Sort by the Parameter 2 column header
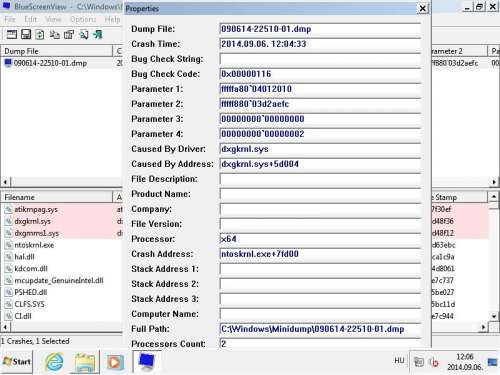Image resolution: width=500 pixels, height=375 pixels. (x=460, y=51)
